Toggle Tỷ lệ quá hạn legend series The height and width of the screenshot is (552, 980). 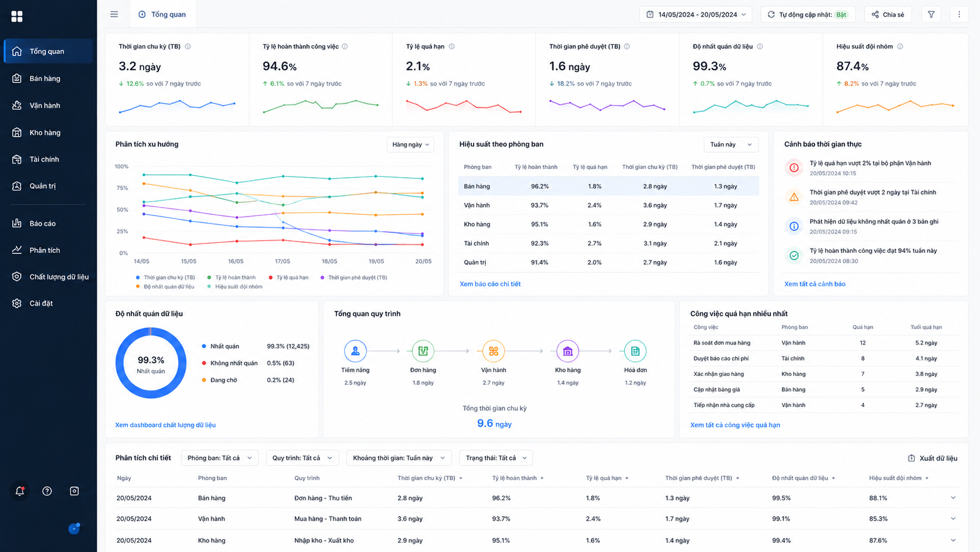pos(288,277)
